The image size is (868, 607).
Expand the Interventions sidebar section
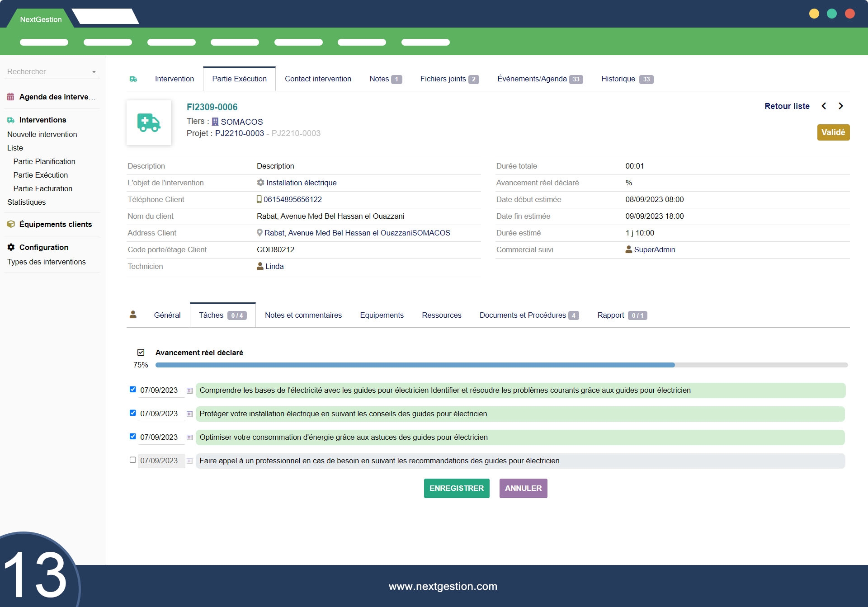pyautogui.click(x=42, y=120)
